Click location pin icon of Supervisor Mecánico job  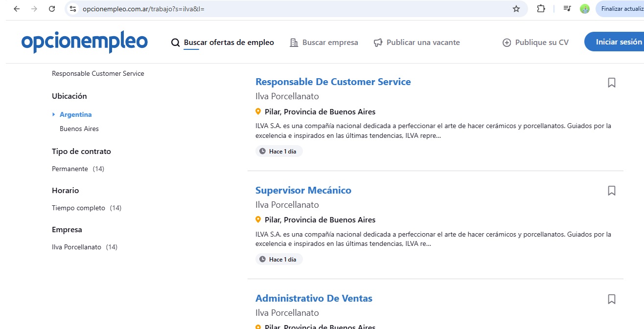pyautogui.click(x=258, y=219)
